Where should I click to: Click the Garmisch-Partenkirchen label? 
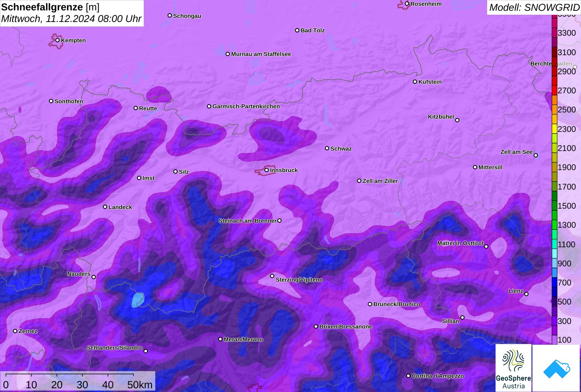(x=246, y=106)
